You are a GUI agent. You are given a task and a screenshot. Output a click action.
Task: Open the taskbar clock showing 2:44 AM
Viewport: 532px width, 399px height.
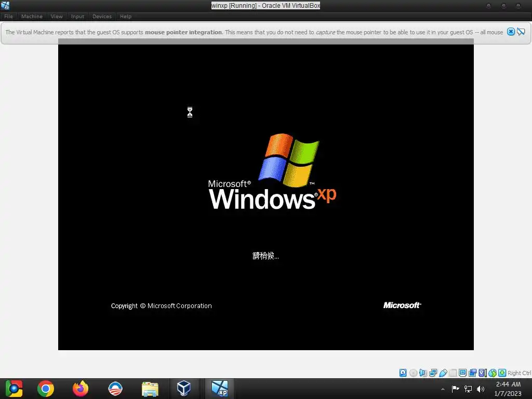coord(508,389)
